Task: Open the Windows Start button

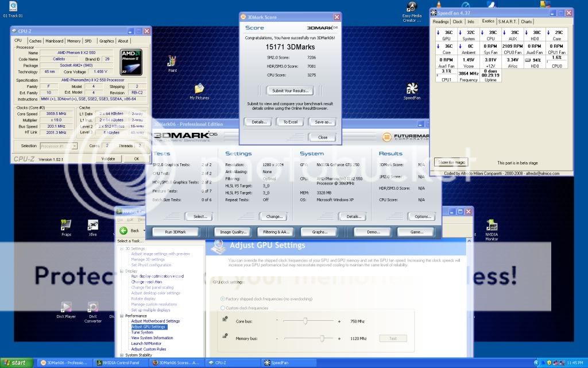Action: click(17, 363)
